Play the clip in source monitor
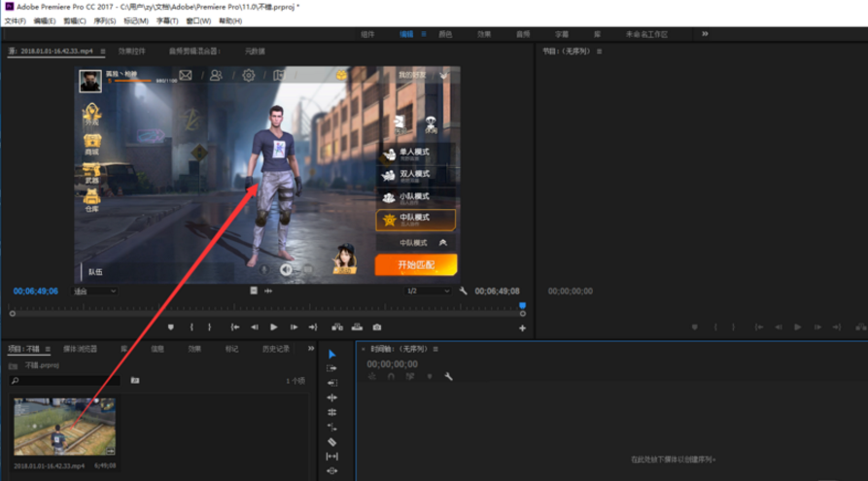Image resolution: width=868 pixels, height=481 pixels. point(274,327)
